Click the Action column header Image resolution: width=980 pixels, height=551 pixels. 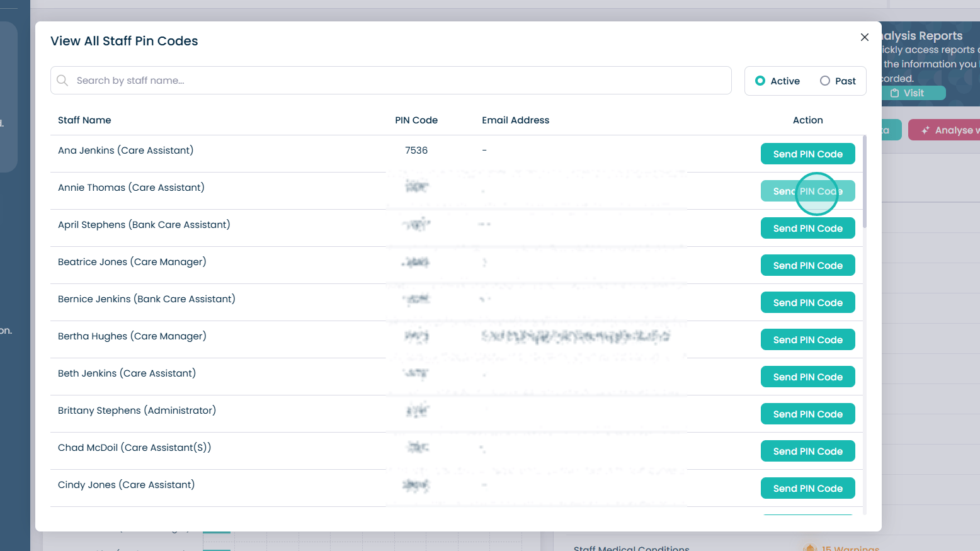click(x=808, y=120)
